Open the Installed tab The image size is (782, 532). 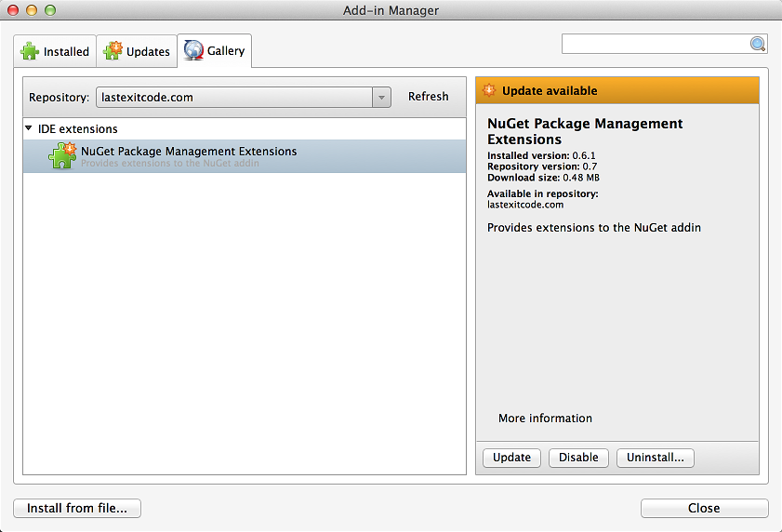click(x=55, y=51)
